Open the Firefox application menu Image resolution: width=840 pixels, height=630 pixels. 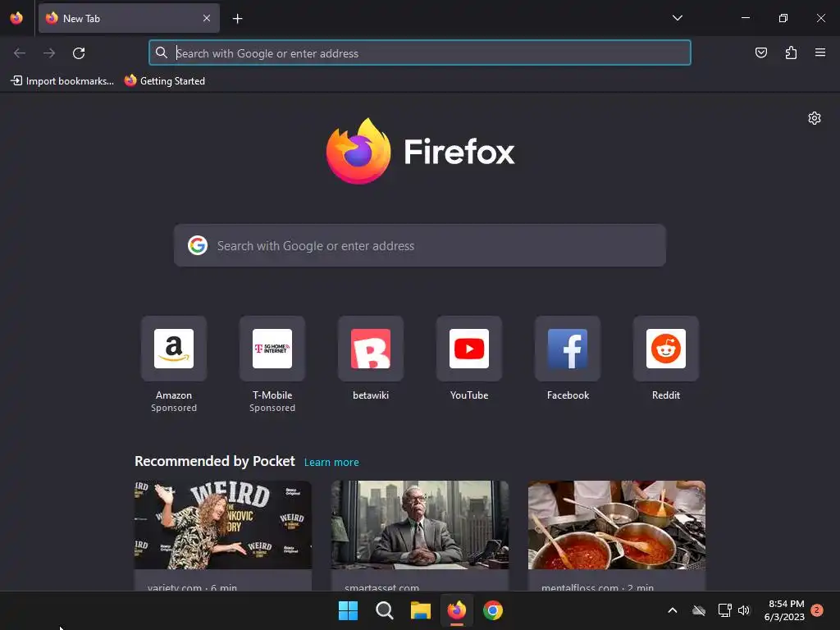coord(819,52)
